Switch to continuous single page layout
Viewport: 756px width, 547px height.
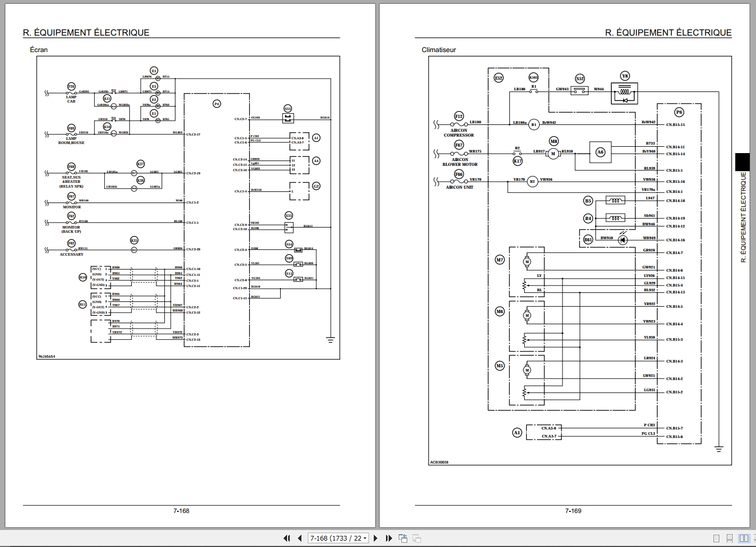730,538
